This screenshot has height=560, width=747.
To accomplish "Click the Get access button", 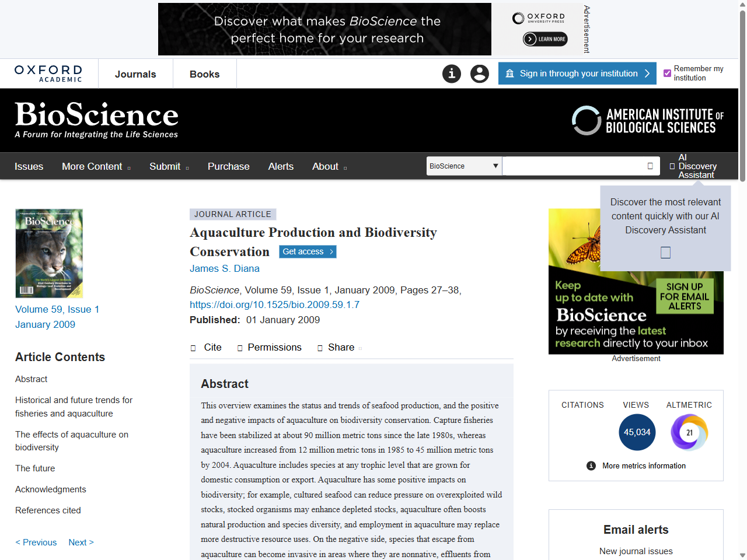I will coord(308,251).
